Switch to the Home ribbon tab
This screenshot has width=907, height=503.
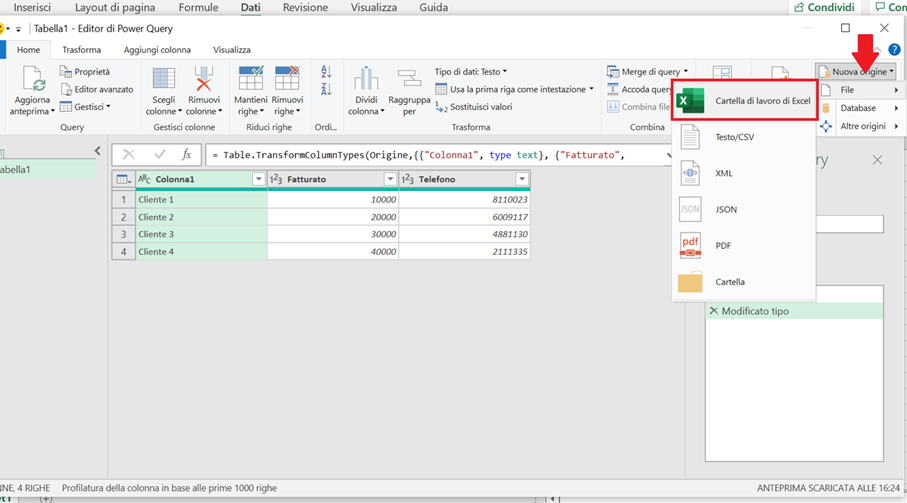pyautogui.click(x=28, y=50)
